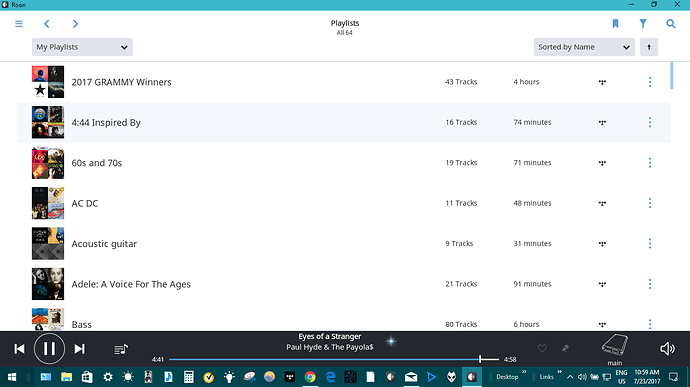This screenshot has height=387, width=690.
Task: Favorite the current track with the heart
Action: [542, 349]
